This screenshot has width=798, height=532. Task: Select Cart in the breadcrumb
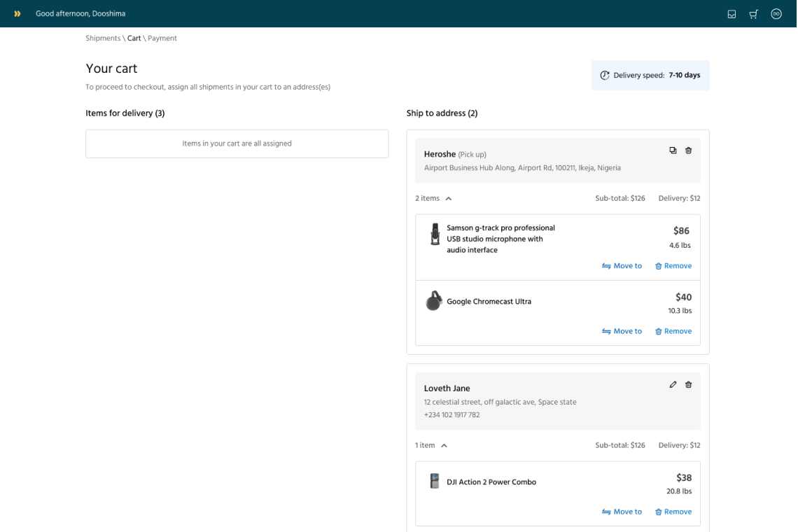pos(134,38)
